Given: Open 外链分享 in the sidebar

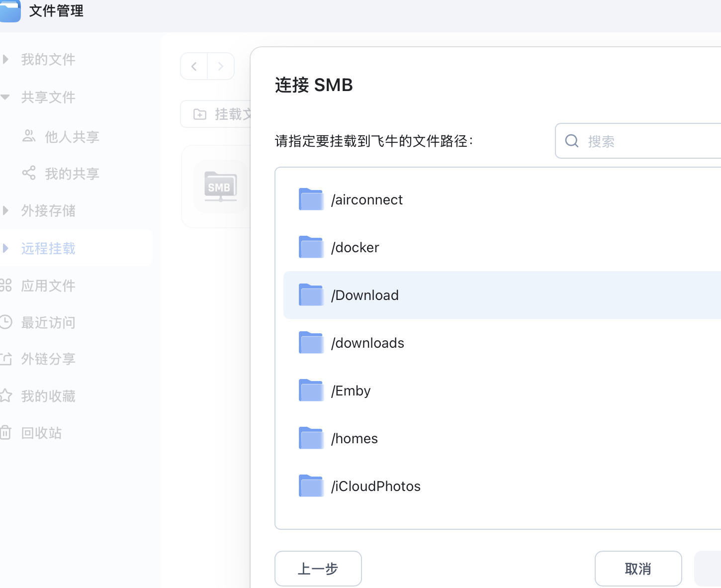Looking at the screenshot, I should [48, 359].
